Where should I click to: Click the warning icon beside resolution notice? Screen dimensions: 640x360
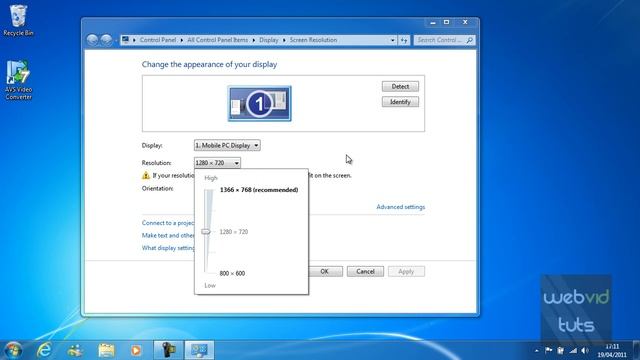[x=146, y=176]
